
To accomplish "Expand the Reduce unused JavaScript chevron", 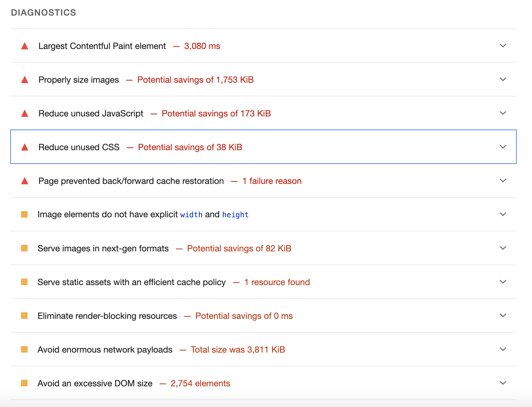I will click(x=503, y=113).
